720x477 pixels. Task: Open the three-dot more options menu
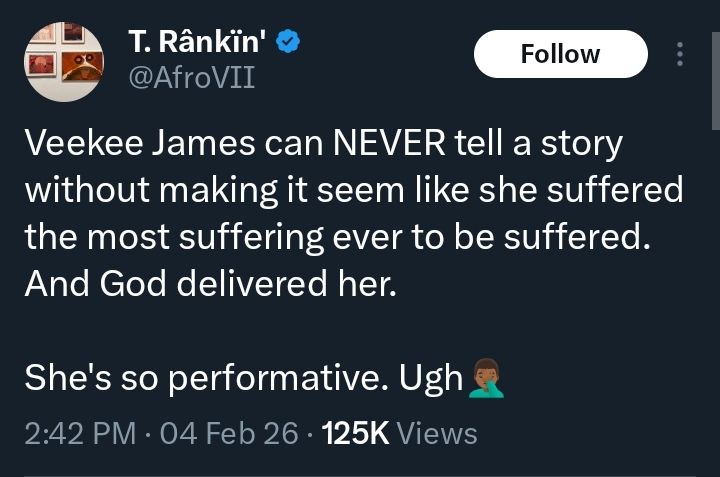point(680,54)
